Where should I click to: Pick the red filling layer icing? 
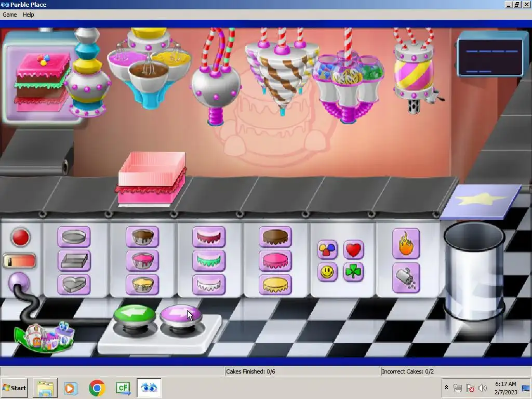pos(209,236)
